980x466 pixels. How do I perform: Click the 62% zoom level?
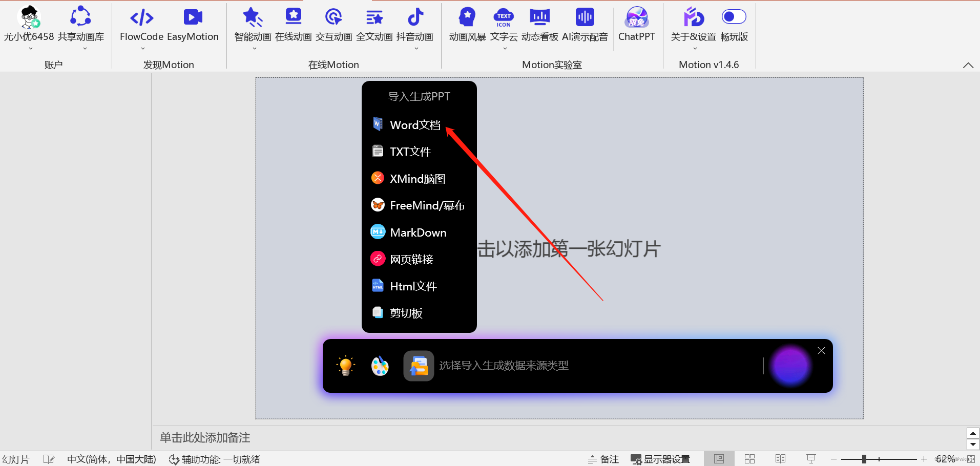[945, 459]
